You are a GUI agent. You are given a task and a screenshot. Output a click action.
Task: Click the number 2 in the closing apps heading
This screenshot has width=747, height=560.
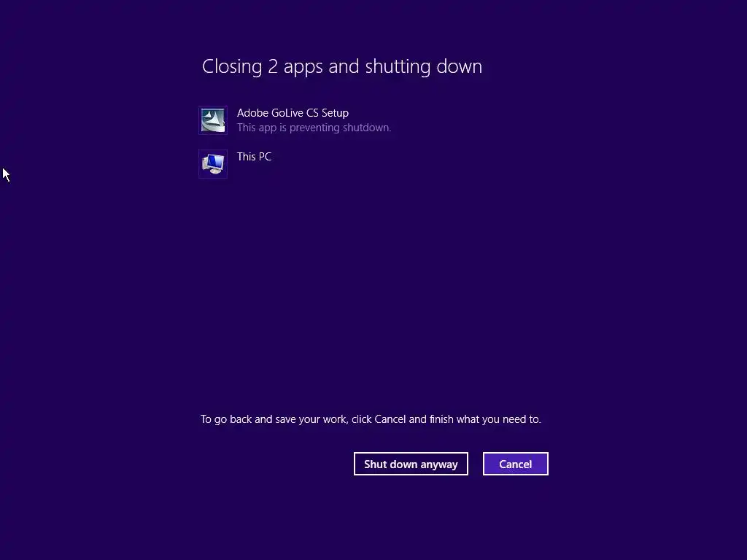pyautogui.click(x=273, y=66)
